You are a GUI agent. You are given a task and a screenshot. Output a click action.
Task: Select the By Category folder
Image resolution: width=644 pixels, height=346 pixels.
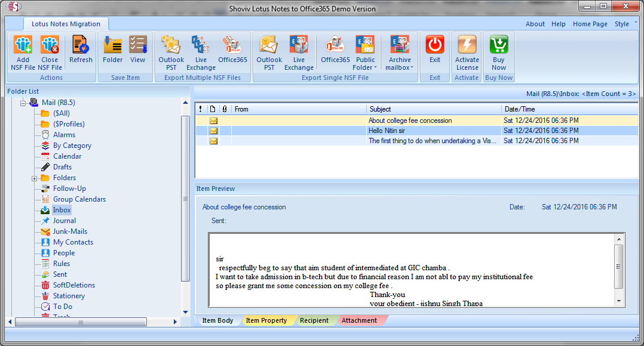pos(72,146)
